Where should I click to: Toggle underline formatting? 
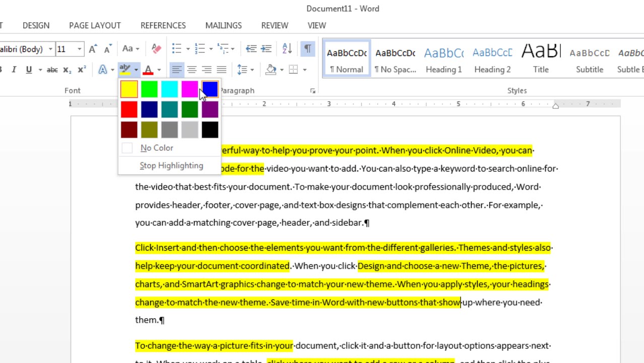tap(29, 70)
